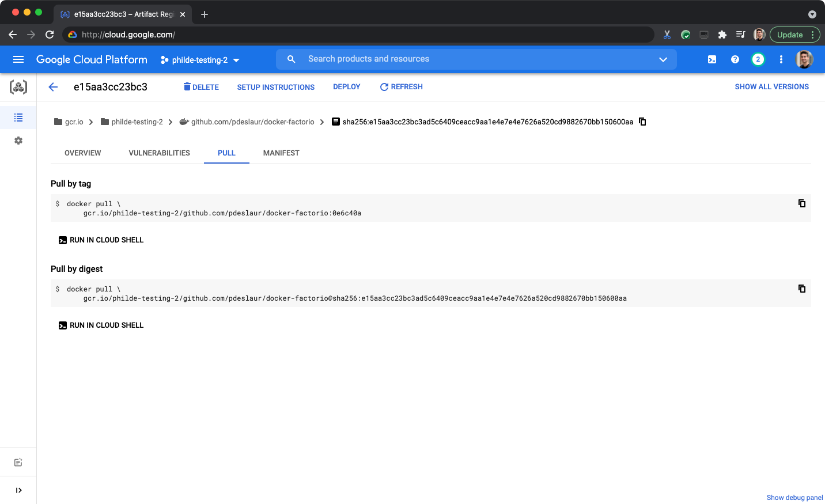This screenshot has width=825, height=504.
Task: Open the Settings gear in the sidebar
Action: pos(18,141)
